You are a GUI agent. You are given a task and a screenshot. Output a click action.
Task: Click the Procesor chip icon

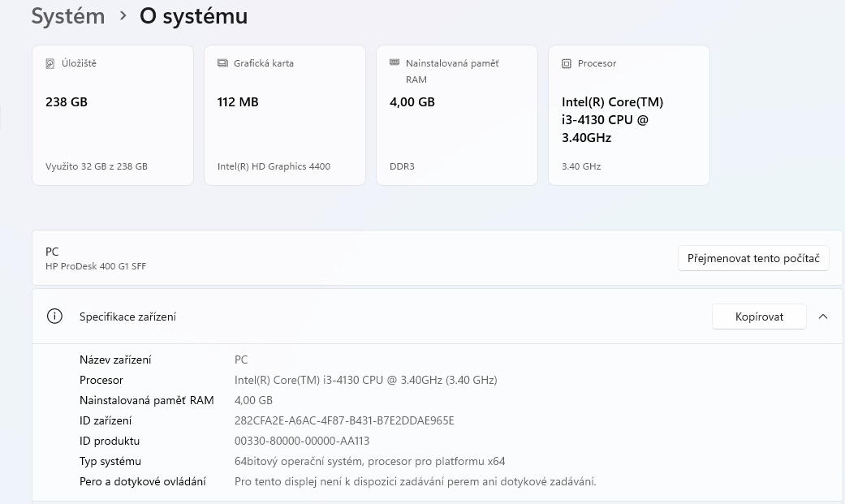click(567, 63)
